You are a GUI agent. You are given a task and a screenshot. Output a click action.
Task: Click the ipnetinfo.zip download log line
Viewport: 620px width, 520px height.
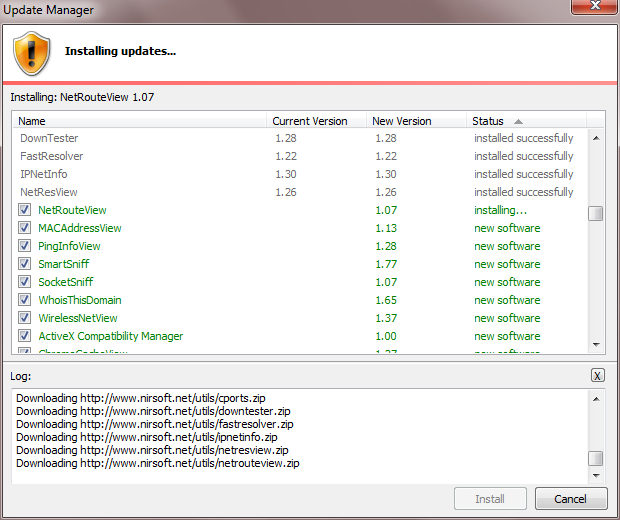(147, 437)
